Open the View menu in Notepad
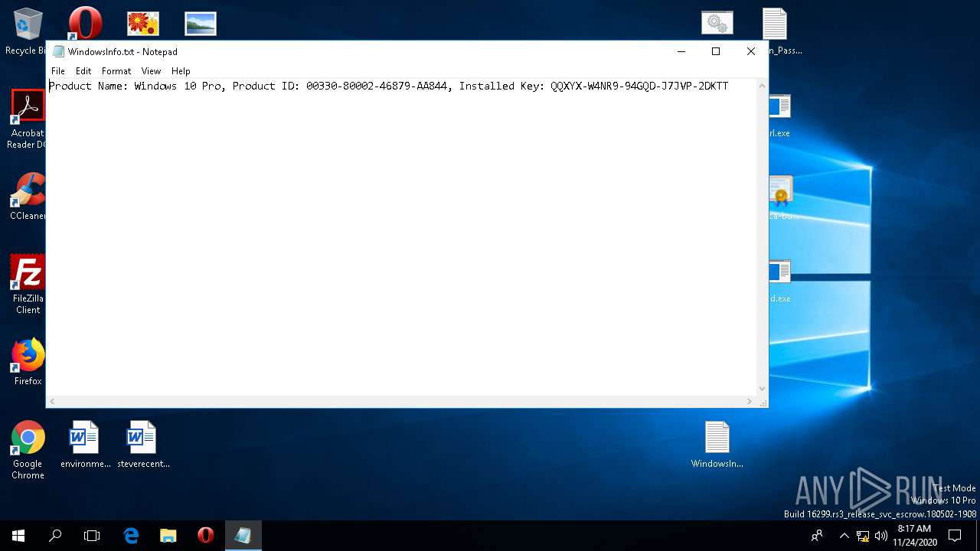This screenshot has height=551, width=980. (x=151, y=71)
